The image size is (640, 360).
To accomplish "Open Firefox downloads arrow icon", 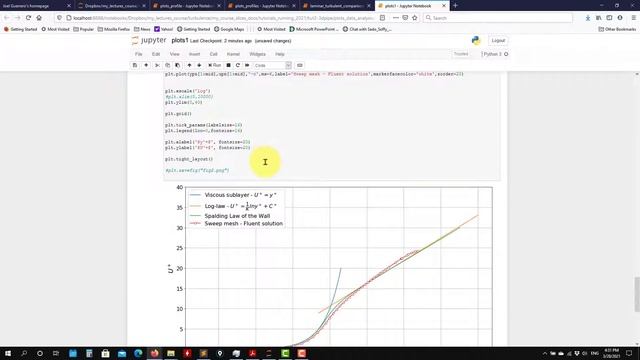I will tap(588, 18).
